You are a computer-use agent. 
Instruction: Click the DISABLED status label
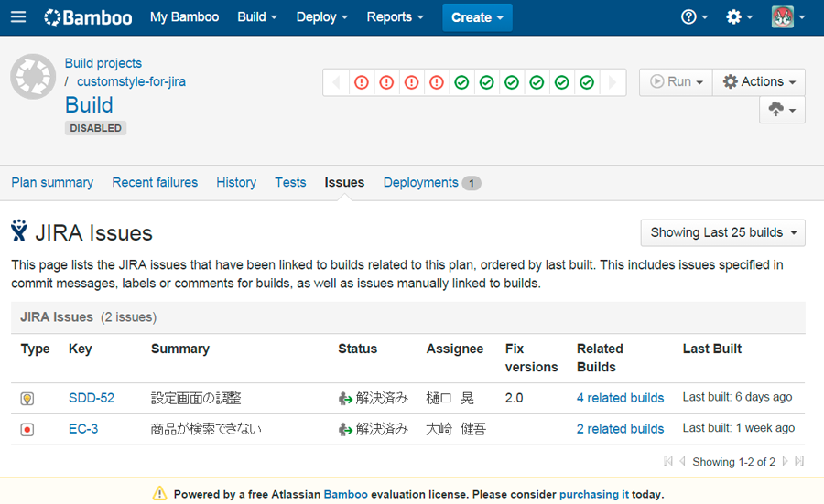click(95, 128)
